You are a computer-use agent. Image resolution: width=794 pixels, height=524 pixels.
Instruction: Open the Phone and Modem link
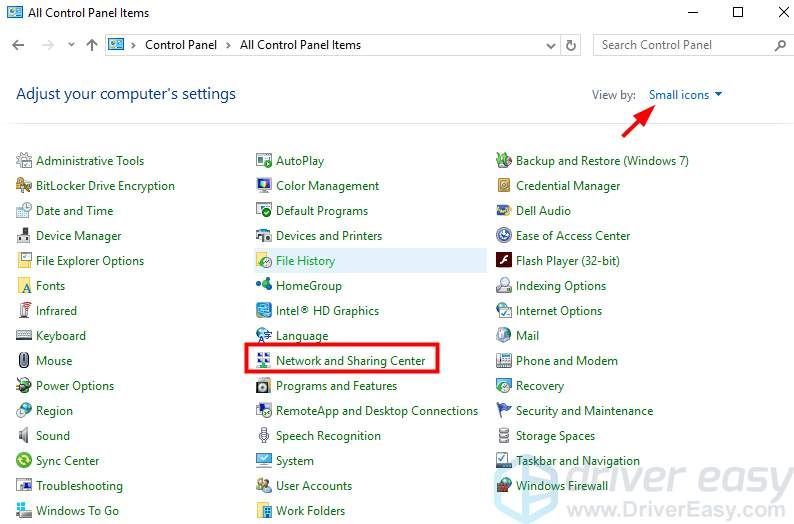[567, 360]
